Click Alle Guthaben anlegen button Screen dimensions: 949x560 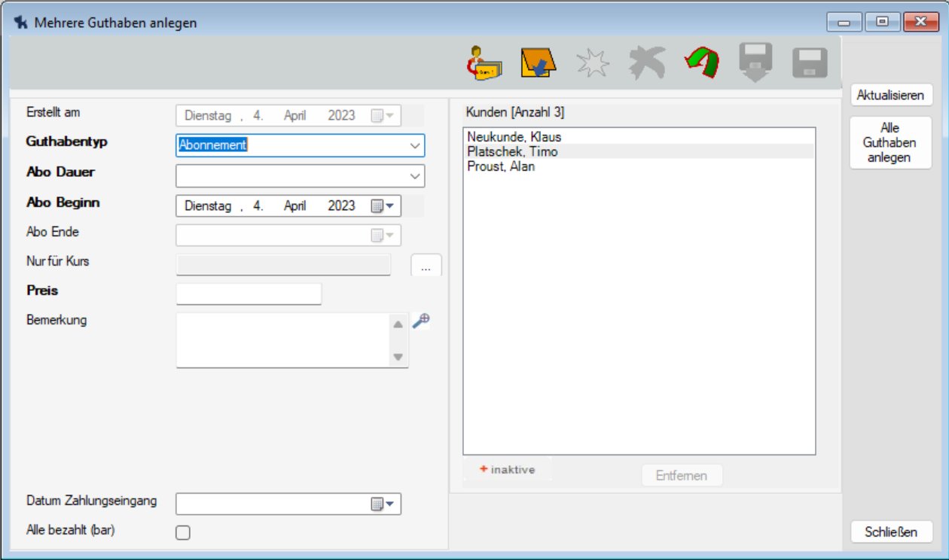pos(889,143)
